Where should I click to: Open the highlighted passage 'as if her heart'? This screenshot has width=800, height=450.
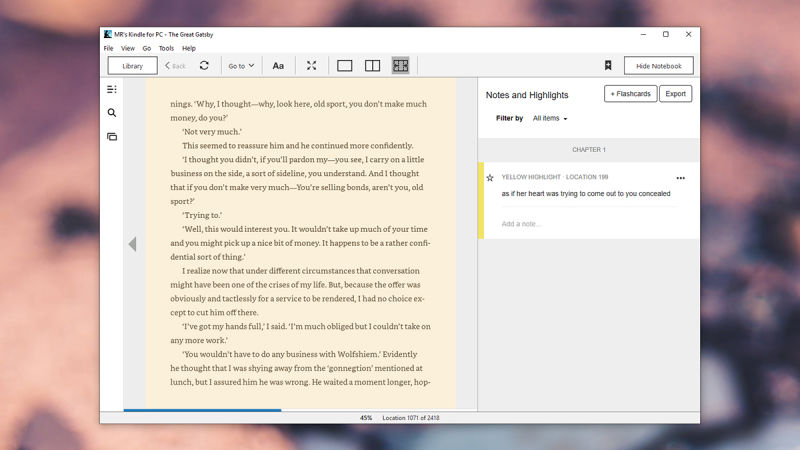point(586,194)
